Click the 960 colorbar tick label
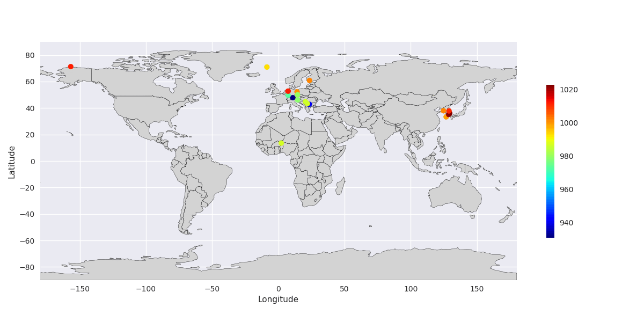 coord(566,189)
